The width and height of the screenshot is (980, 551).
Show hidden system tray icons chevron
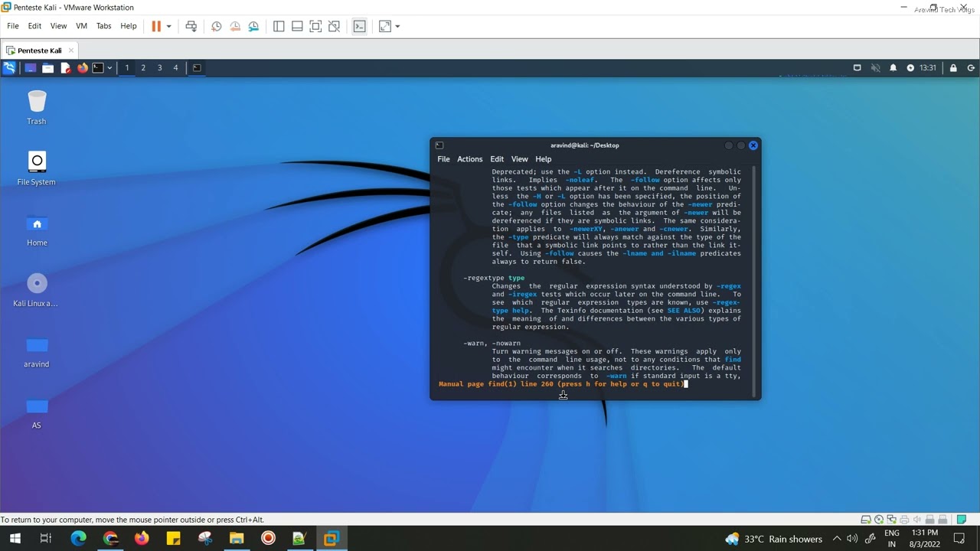(837, 539)
